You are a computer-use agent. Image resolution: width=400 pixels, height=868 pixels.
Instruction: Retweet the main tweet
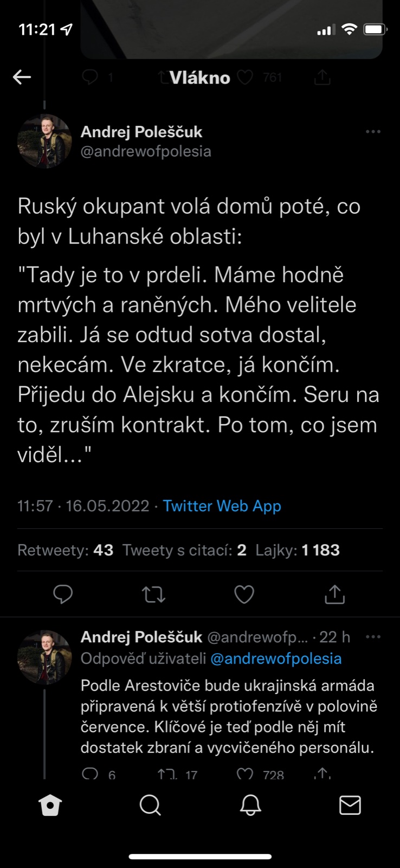153,595
